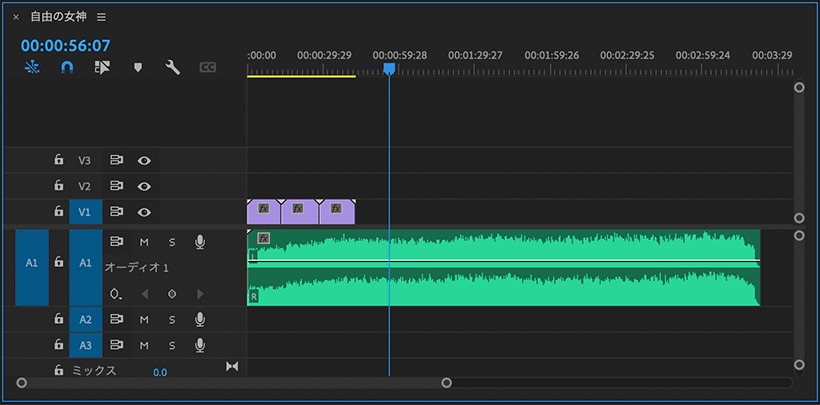Viewport: 820px width, 405px height.
Task: Solo the A1 audio track
Action: pos(172,242)
